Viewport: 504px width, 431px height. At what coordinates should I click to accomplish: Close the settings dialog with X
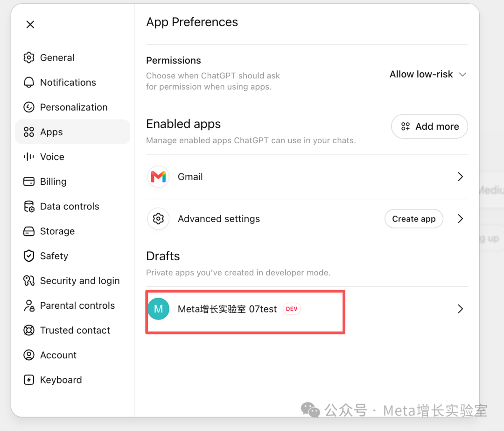click(30, 24)
